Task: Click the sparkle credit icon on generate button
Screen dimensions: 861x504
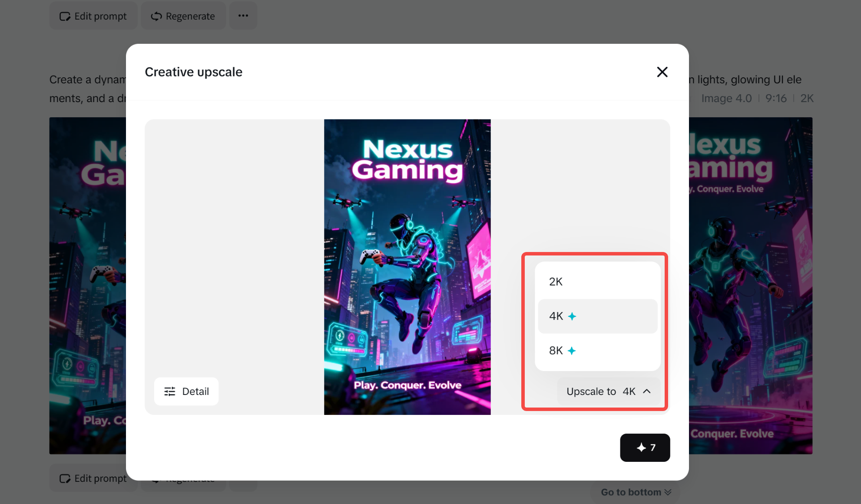Action: point(641,448)
